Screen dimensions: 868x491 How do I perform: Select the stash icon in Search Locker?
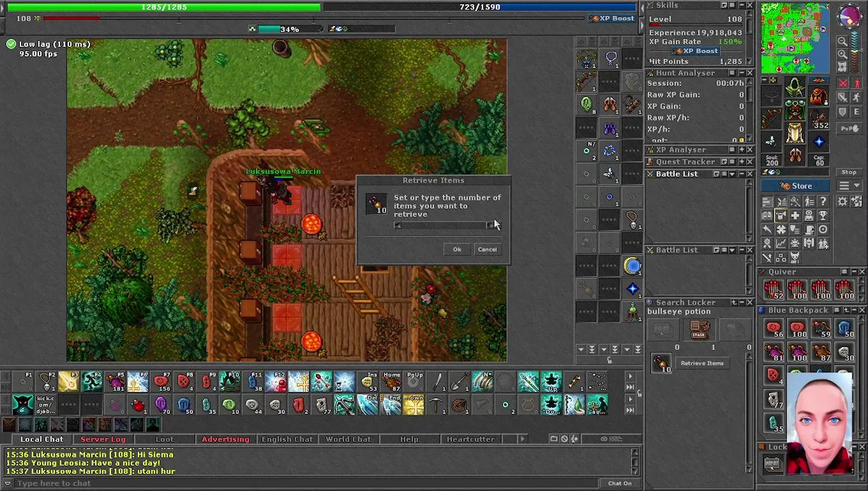click(698, 331)
